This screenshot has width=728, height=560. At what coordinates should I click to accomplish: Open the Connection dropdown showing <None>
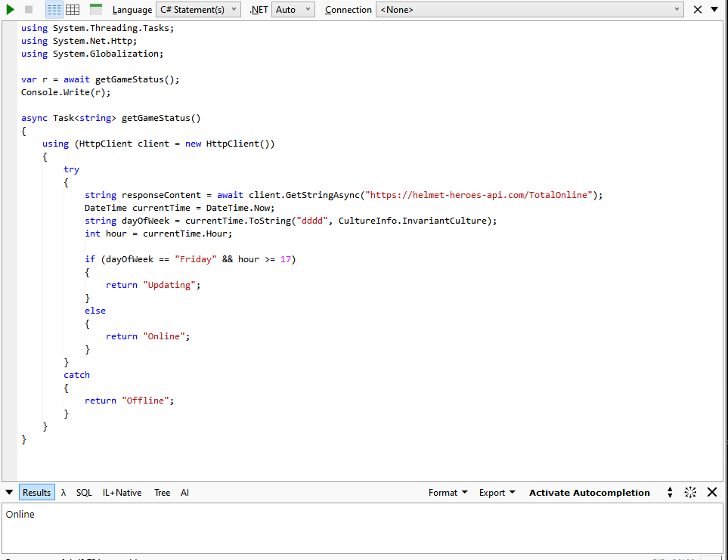tap(529, 9)
